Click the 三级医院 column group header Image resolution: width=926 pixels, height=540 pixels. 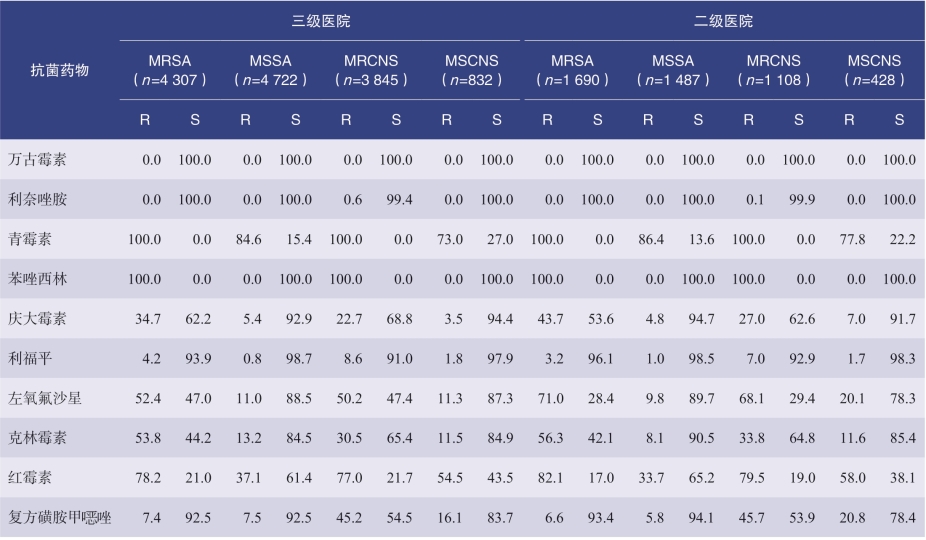click(x=321, y=21)
